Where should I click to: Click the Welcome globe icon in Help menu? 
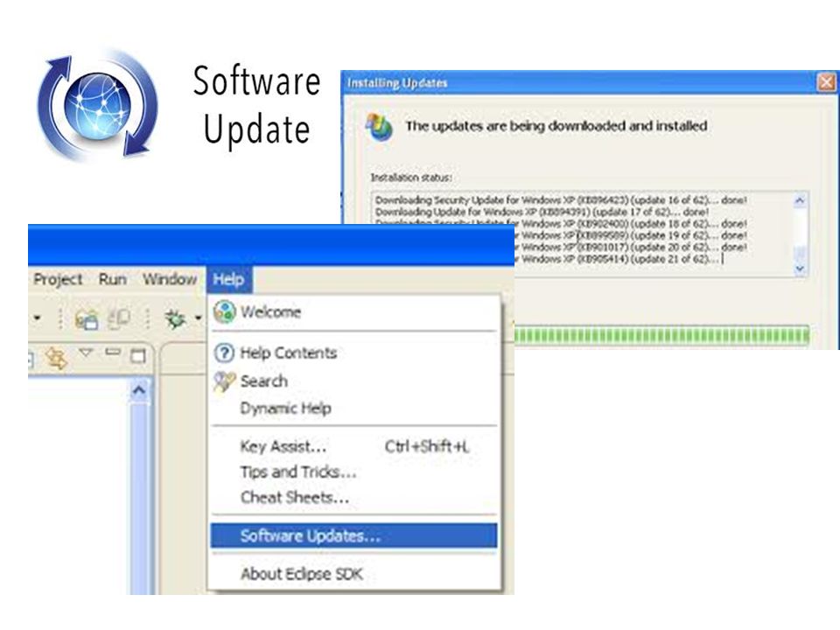tap(225, 311)
